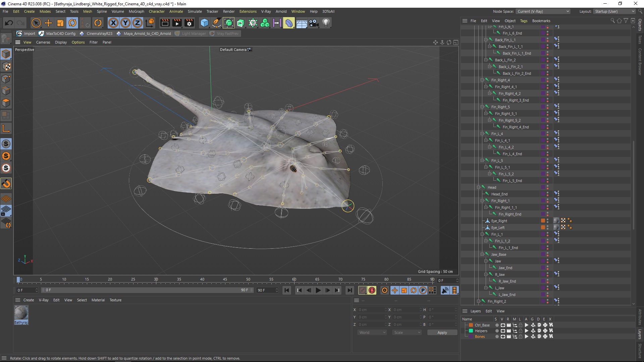This screenshot has height=362, width=644.
Task: Open Object Manager Tags menu
Action: tap(524, 21)
